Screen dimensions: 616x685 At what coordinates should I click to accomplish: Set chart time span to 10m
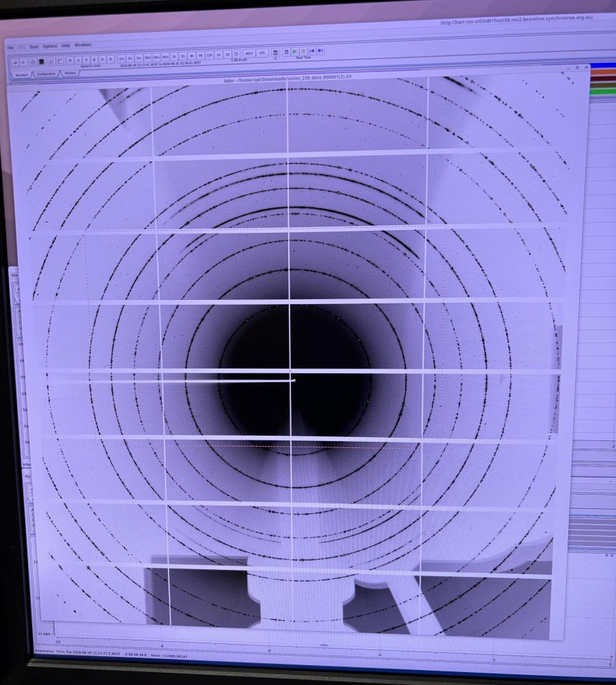pos(148,58)
